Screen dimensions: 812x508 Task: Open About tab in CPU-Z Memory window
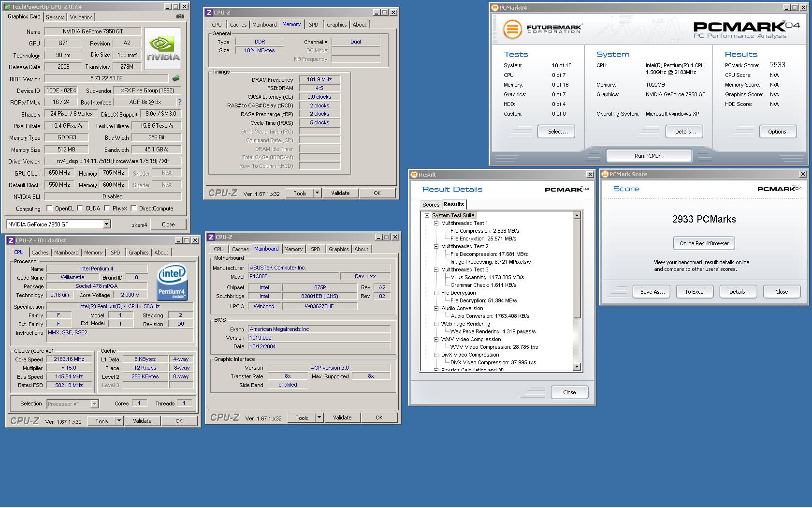point(359,25)
